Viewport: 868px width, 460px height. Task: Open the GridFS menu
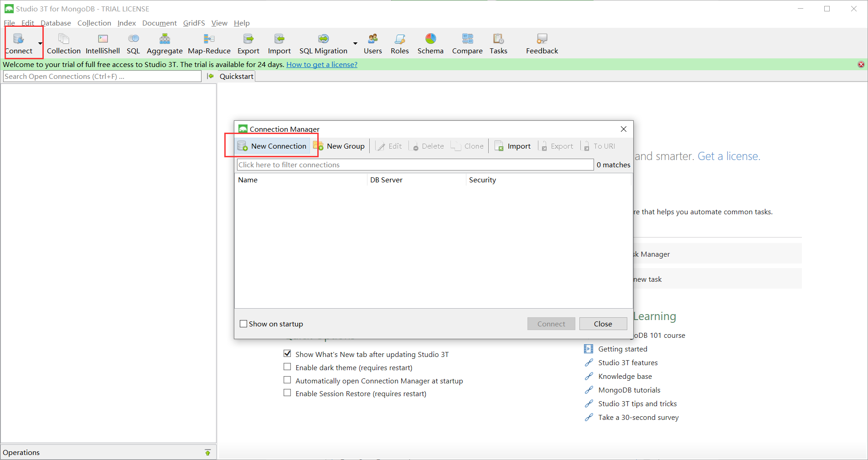pyautogui.click(x=194, y=23)
